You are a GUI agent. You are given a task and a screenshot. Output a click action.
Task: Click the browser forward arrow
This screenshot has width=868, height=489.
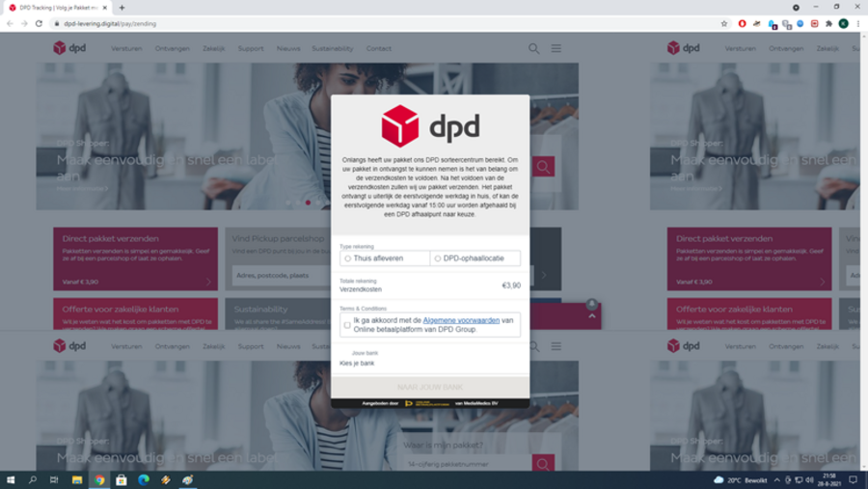tap(24, 24)
